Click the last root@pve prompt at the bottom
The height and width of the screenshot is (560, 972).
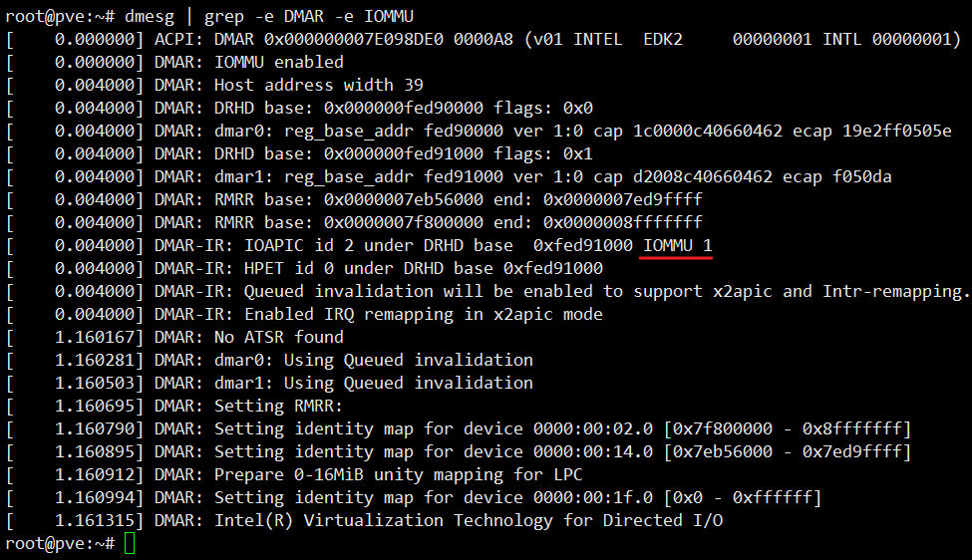click(60, 543)
